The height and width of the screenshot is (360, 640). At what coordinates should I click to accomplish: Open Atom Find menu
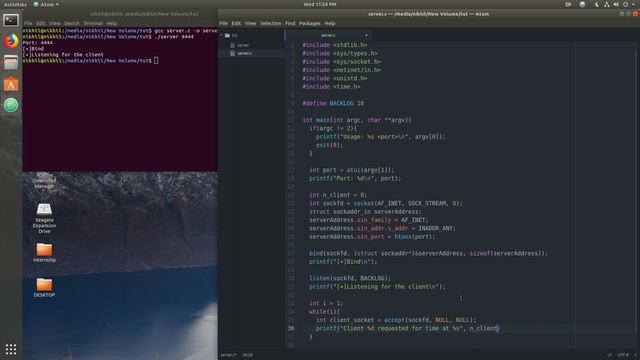pyautogui.click(x=290, y=24)
